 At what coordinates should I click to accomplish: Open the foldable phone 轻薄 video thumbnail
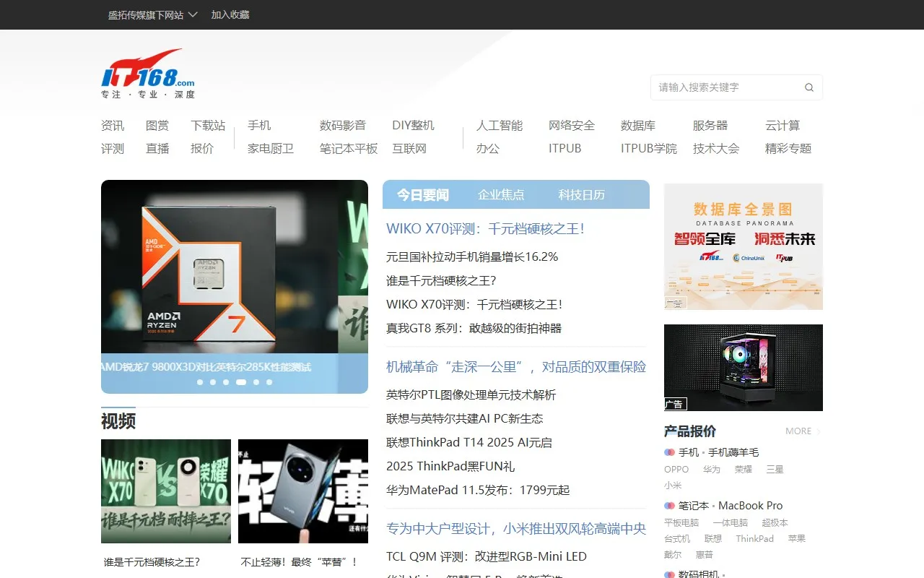pos(303,491)
